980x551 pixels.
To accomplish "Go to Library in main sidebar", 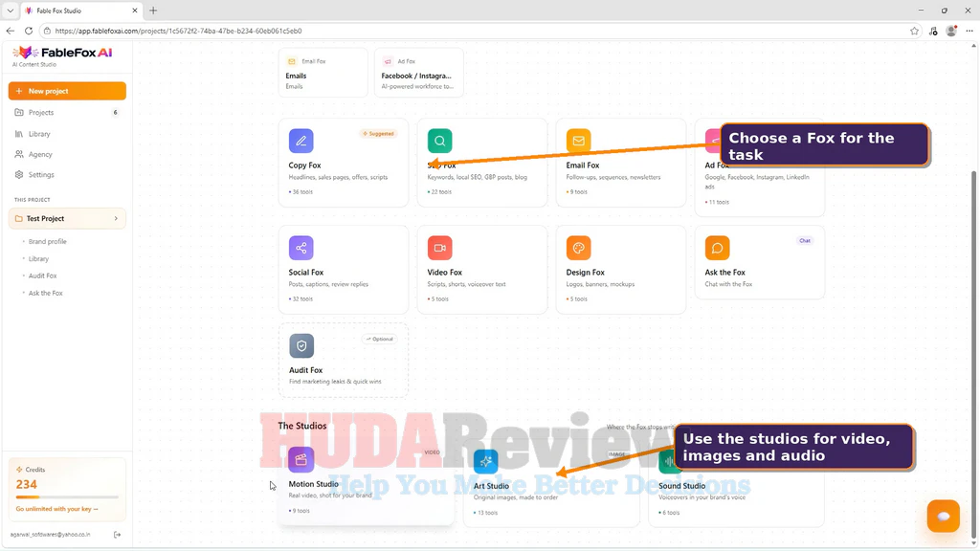I will (67, 134).
